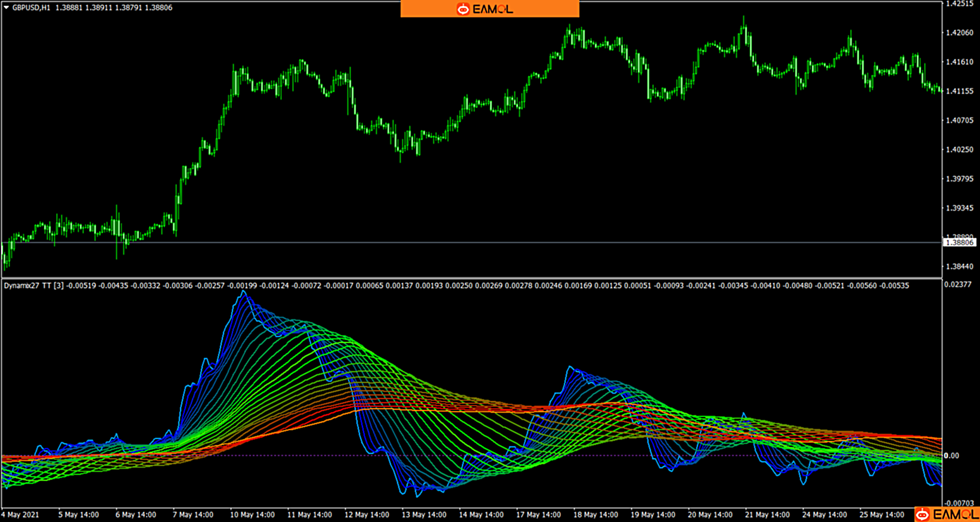Click the 1.40250 price axis label
Image resolution: width=980 pixels, height=522 pixels.
pos(960,150)
